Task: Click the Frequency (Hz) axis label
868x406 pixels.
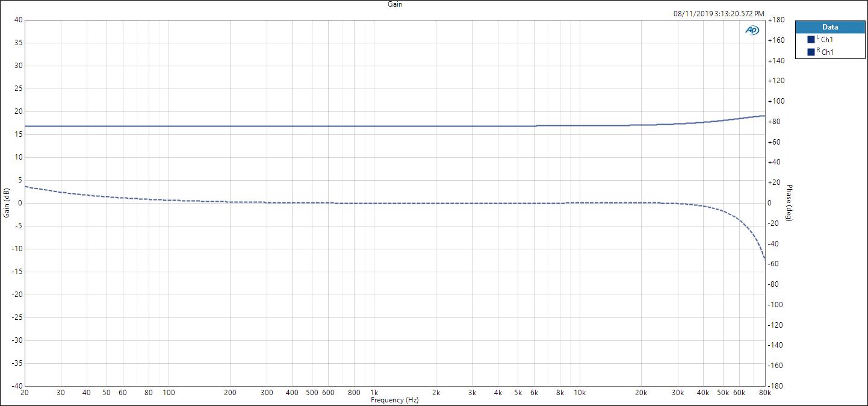Action: (395, 400)
